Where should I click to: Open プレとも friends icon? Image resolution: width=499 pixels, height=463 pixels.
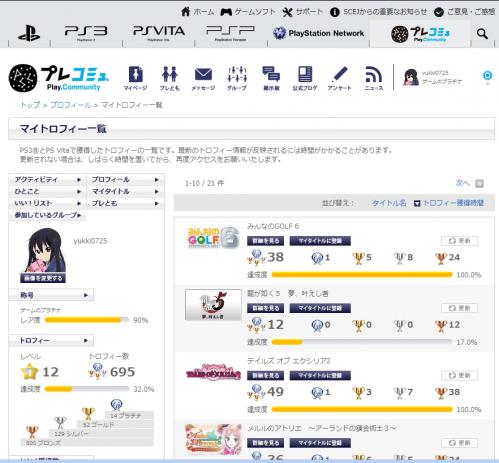170,78
